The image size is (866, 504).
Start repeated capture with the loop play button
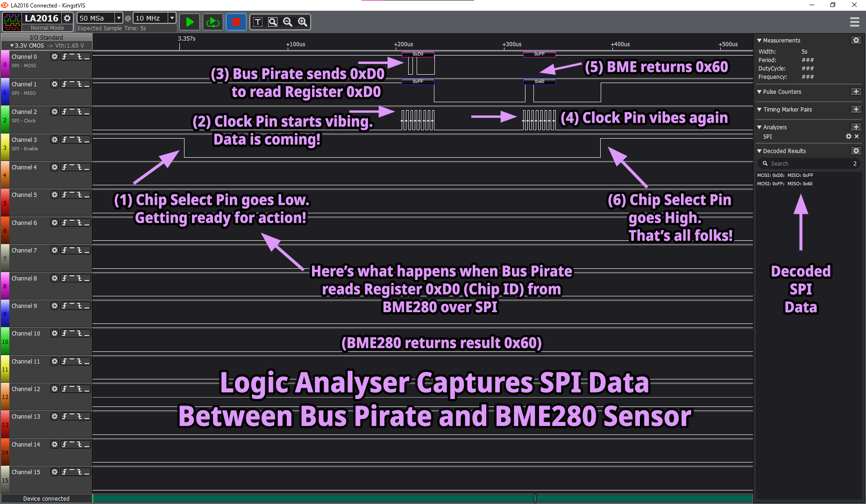pos(213,22)
